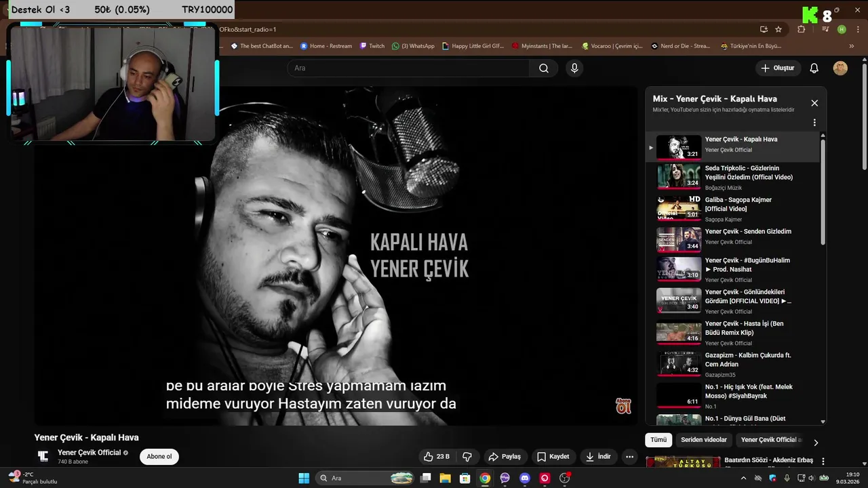Viewport: 868px width, 488px height.
Task: Open the Happy Little Girl GIF bookmark
Action: pyautogui.click(x=473, y=46)
